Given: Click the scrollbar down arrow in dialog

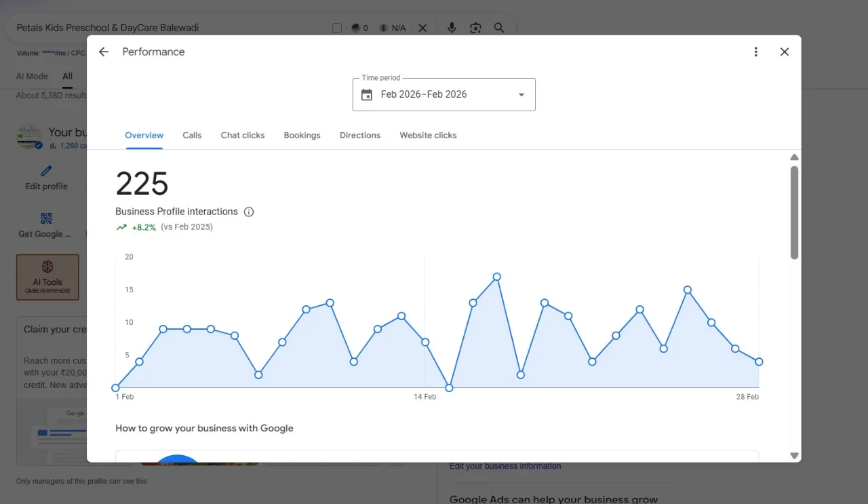Looking at the screenshot, I should [794, 456].
